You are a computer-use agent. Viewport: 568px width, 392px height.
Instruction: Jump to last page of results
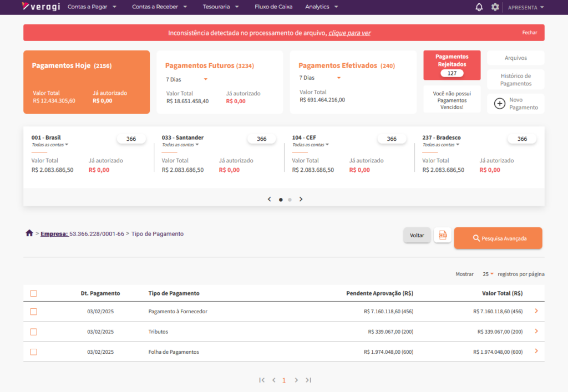click(308, 380)
